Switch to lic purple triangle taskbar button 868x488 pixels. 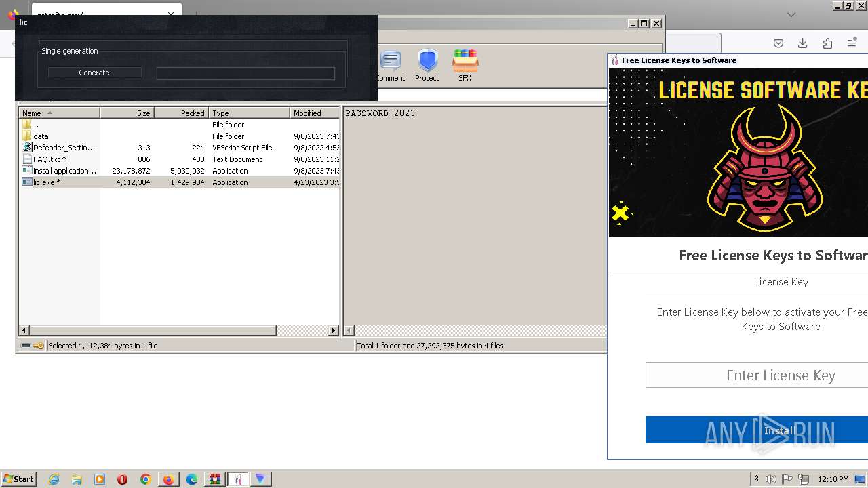260,479
